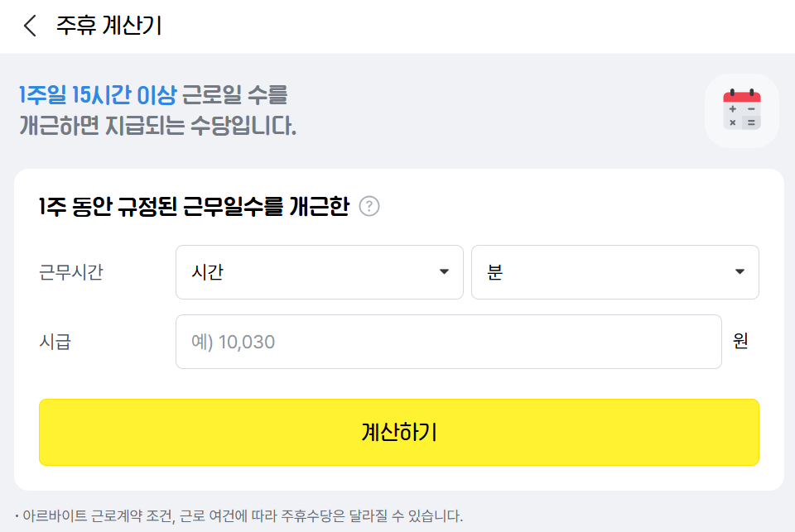Click the minutes dropdown chevron

coord(740,271)
